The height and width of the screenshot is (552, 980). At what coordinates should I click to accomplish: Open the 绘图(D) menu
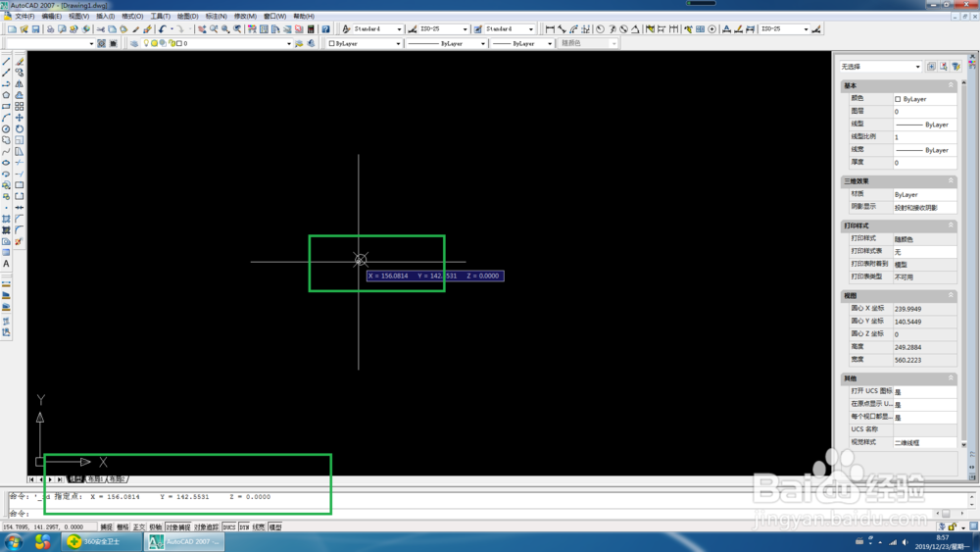click(187, 17)
